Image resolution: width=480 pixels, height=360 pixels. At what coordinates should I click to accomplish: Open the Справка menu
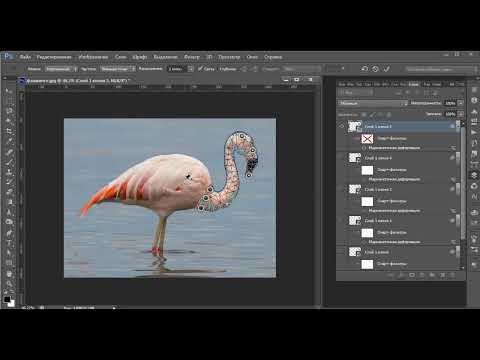click(x=273, y=57)
